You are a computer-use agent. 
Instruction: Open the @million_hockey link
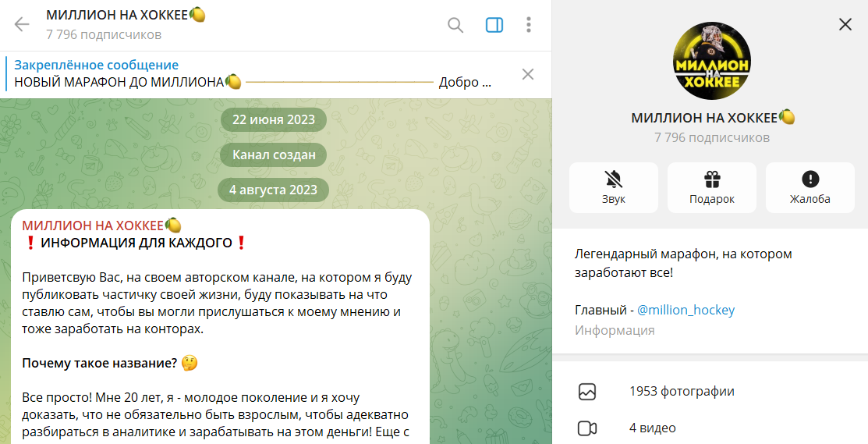click(x=686, y=310)
